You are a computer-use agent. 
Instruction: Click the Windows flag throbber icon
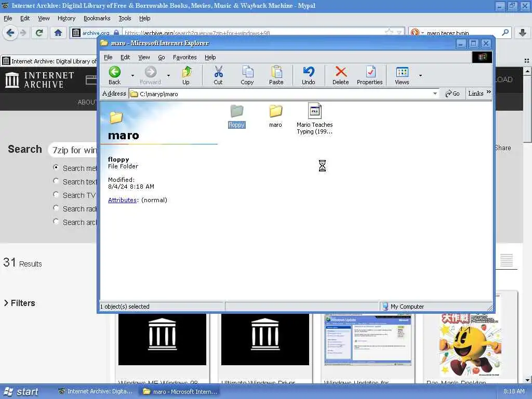tap(482, 57)
